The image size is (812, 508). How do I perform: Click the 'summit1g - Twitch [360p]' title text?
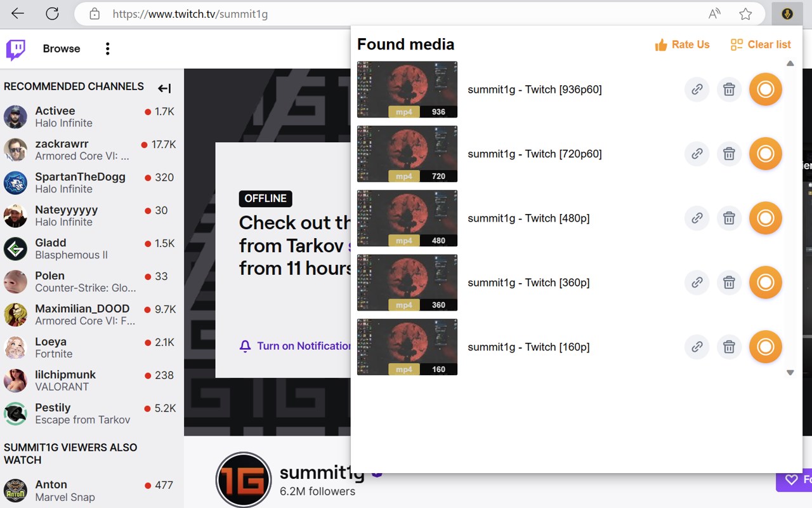point(528,283)
